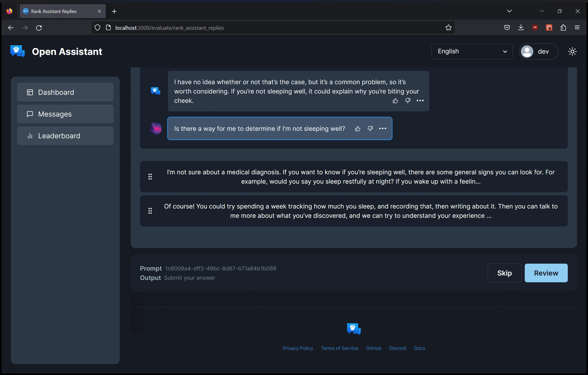Toggle the light/dark color mode
Image resolution: width=588 pixels, height=375 pixels.
pos(572,52)
